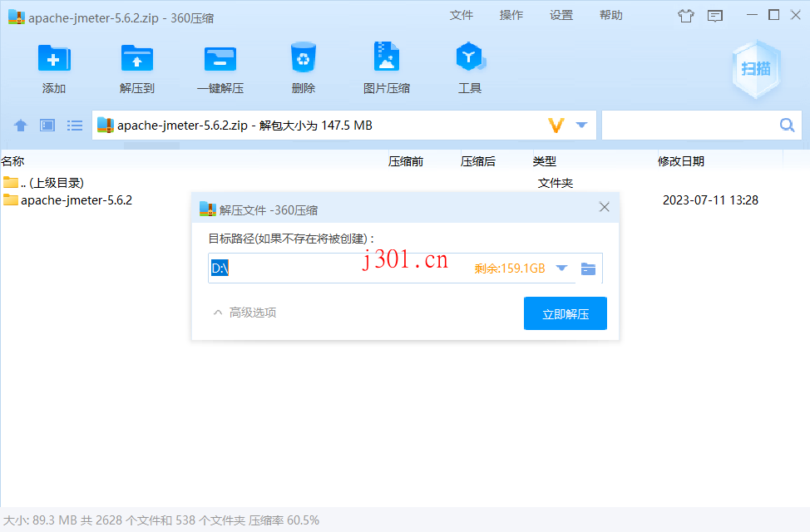This screenshot has width=810, height=532.
Task: Sort by the 名称 column header
Action: click(x=13, y=161)
